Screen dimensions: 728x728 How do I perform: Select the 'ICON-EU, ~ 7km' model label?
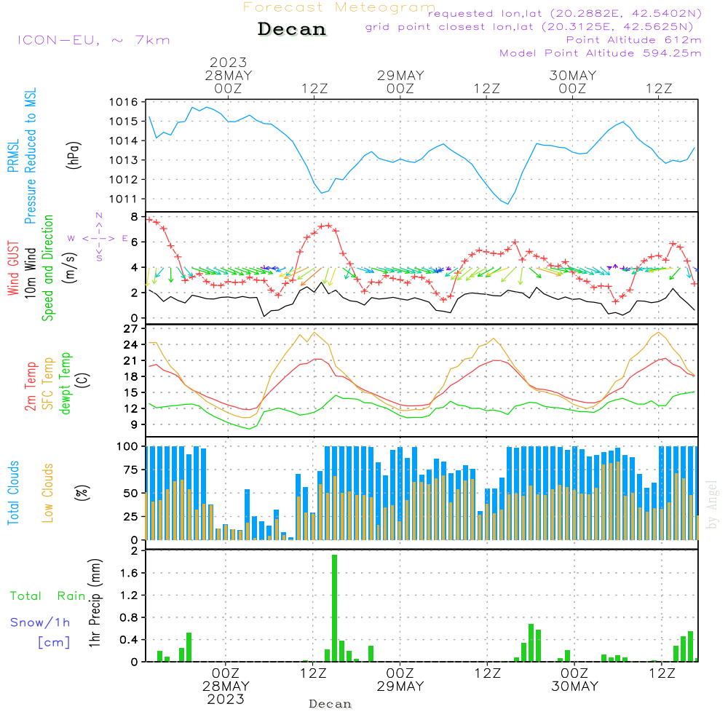94,40
